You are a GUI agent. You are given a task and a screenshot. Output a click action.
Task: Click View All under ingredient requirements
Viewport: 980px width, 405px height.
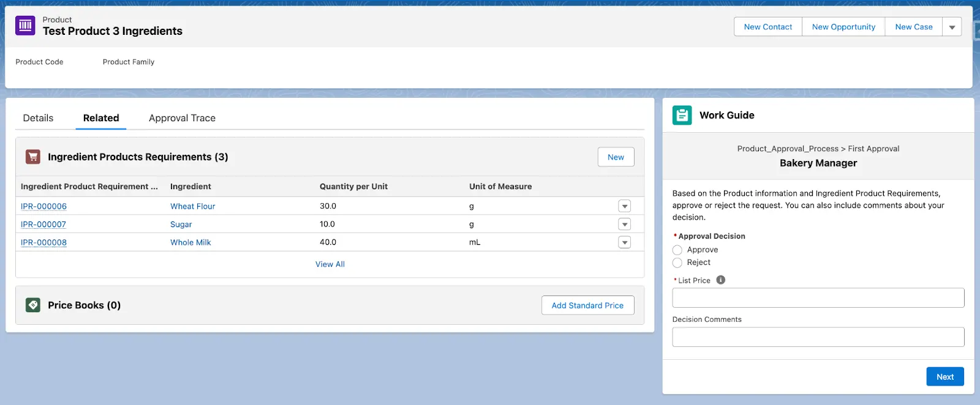(x=330, y=264)
